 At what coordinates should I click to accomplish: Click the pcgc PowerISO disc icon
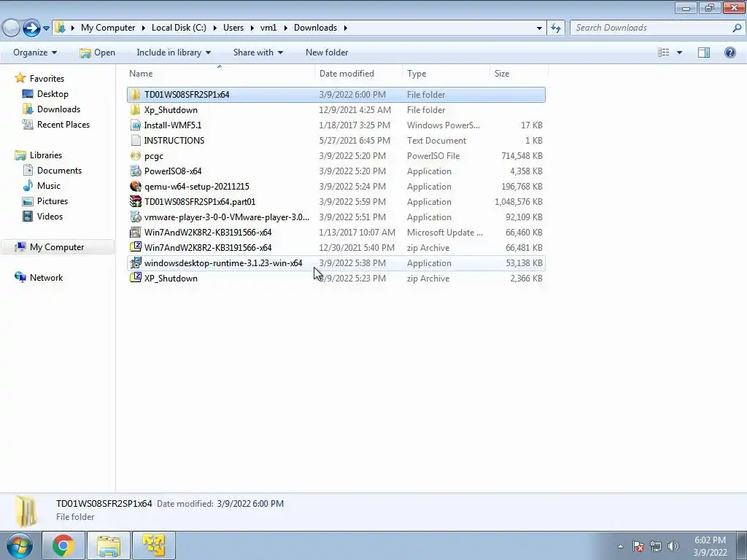click(x=136, y=156)
